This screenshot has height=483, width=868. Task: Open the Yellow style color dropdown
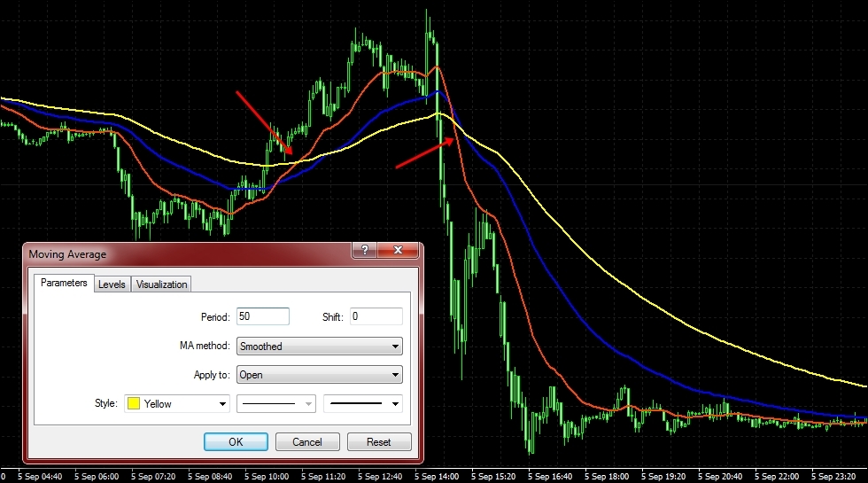pos(176,404)
